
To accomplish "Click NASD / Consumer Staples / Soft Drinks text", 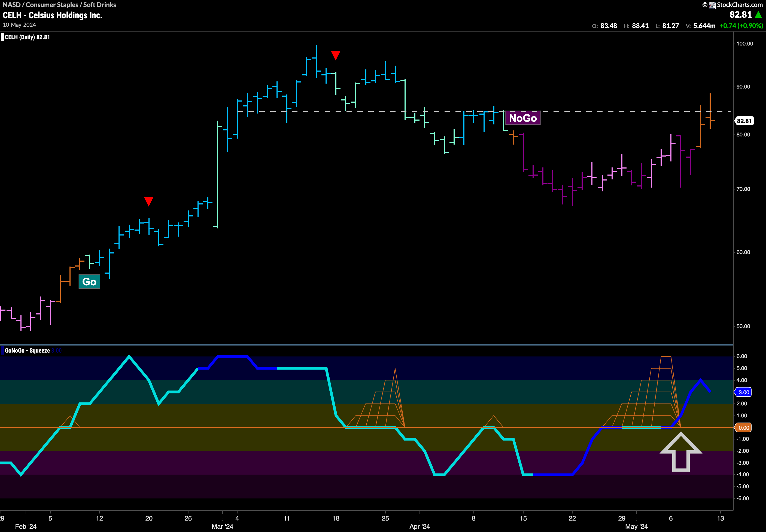I will point(59,5).
